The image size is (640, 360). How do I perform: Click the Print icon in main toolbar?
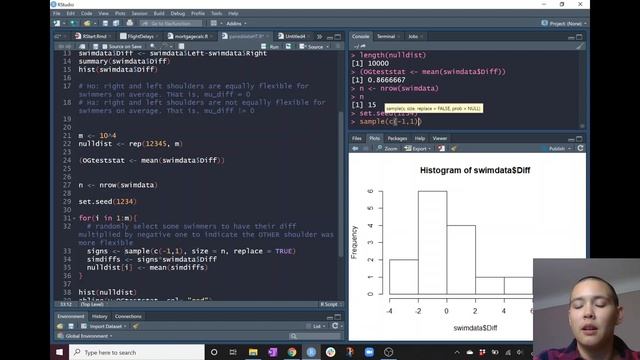point(130,23)
